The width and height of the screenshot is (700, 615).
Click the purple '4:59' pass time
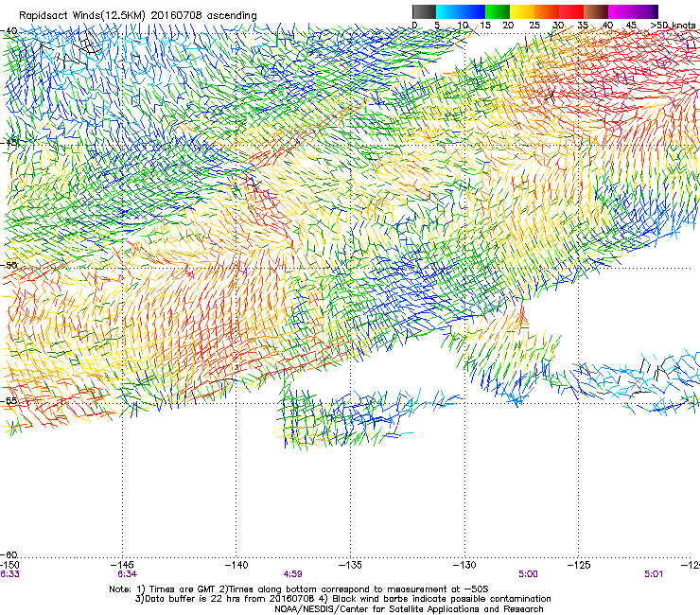(x=293, y=574)
